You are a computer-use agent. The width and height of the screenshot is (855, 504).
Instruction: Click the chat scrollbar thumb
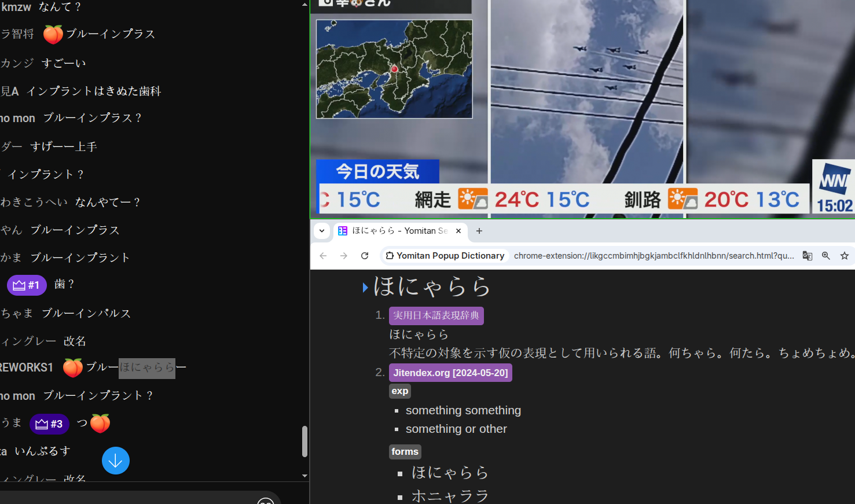[304, 442]
